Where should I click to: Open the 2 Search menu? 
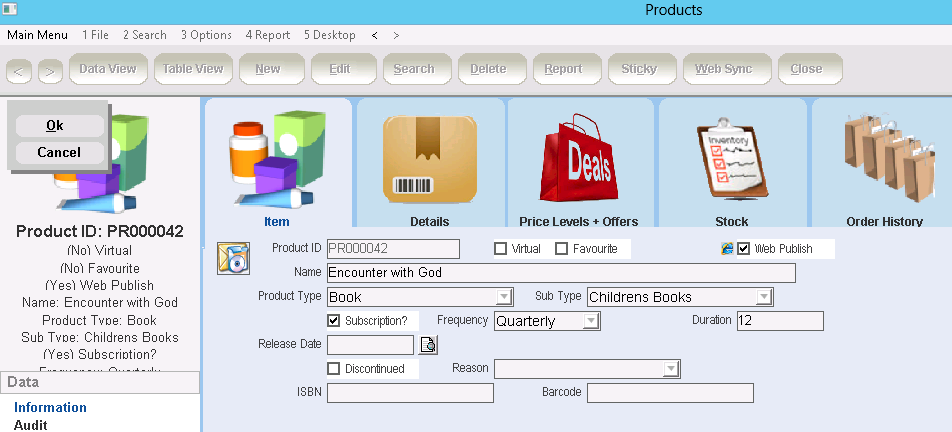point(144,35)
